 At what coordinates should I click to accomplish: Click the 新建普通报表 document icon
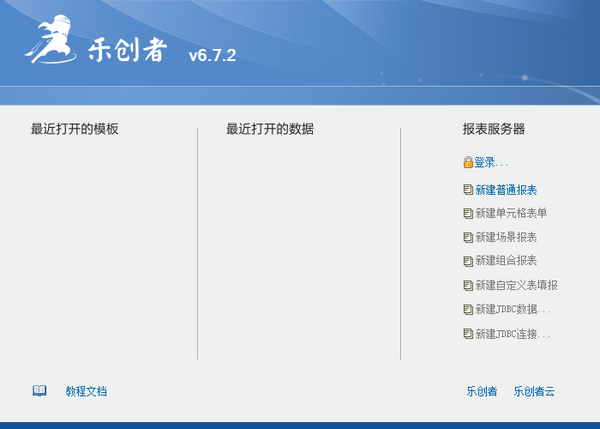(x=468, y=190)
